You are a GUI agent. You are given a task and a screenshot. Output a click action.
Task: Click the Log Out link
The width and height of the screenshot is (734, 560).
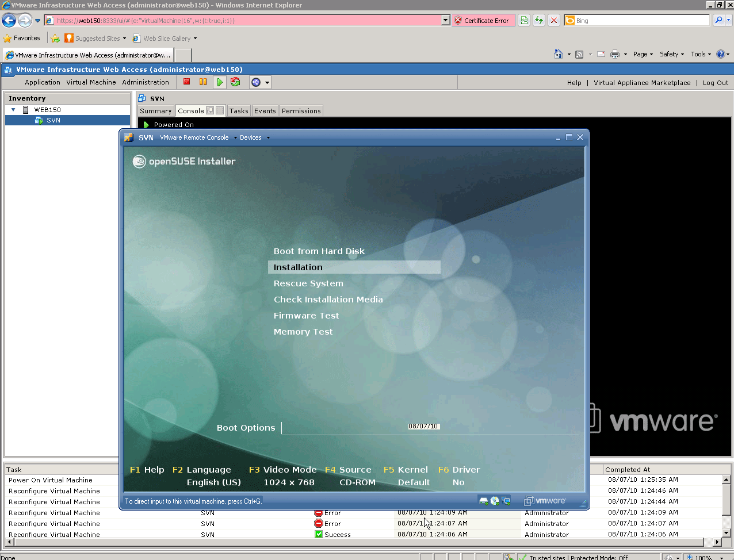(716, 83)
